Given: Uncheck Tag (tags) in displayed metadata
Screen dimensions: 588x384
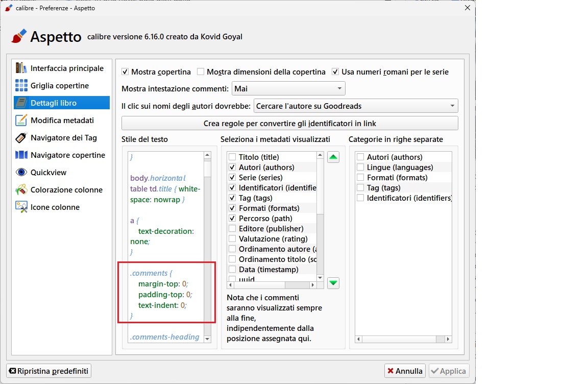Looking at the screenshot, I should 232,198.
